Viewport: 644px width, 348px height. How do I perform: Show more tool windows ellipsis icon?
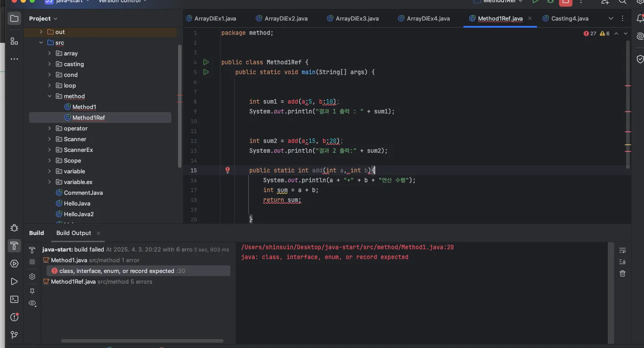tap(14, 59)
